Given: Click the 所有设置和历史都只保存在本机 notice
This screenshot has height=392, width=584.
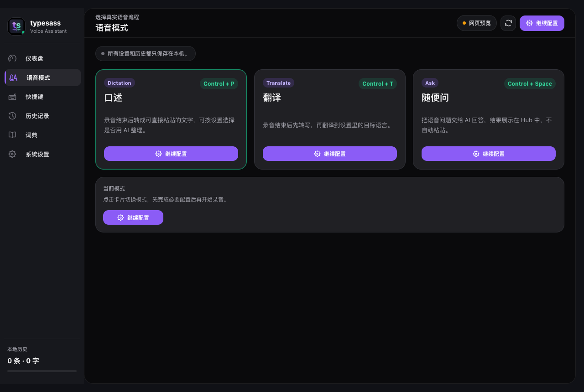Looking at the screenshot, I should 146,53.
